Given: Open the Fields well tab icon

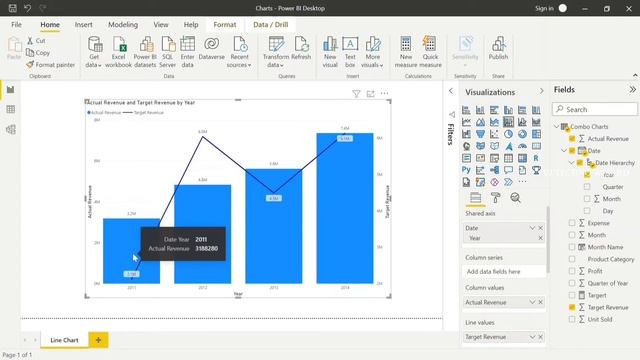Looking at the screenshot, I should tap(476, 198).
